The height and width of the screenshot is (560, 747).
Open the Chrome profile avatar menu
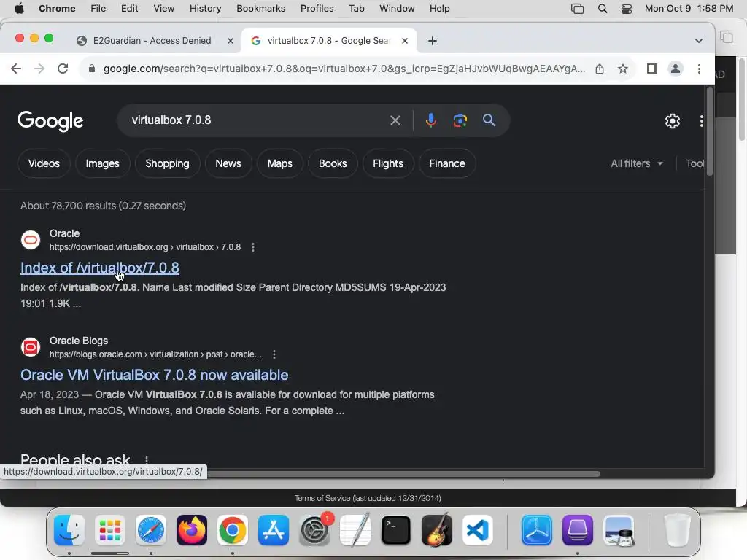tap(675, 69)
